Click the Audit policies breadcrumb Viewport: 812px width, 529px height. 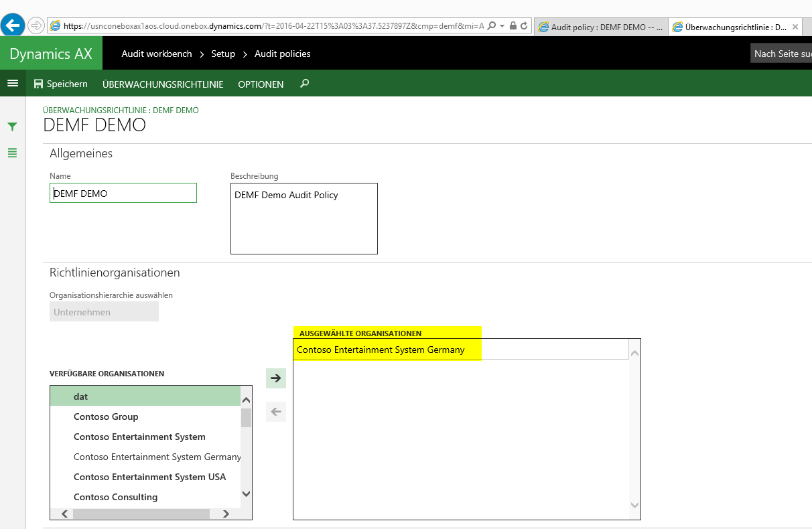282,54
